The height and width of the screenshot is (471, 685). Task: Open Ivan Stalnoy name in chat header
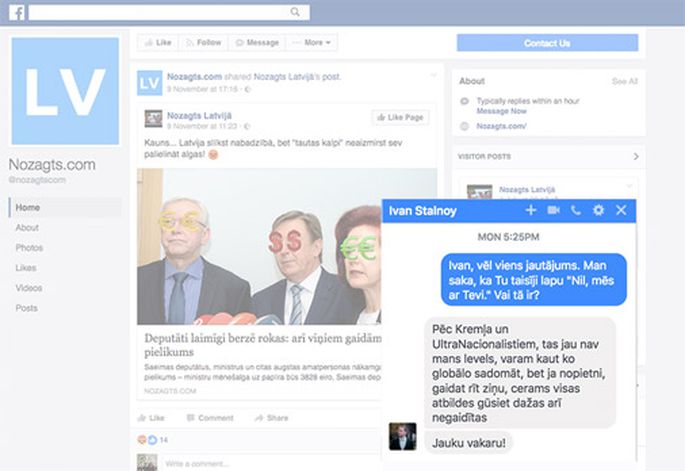422,211
